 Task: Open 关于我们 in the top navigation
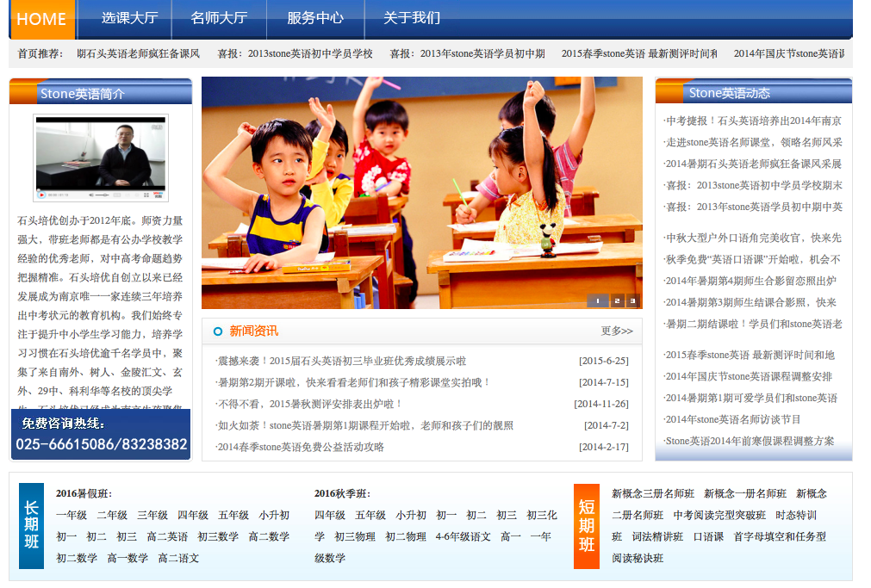(412, 18)
